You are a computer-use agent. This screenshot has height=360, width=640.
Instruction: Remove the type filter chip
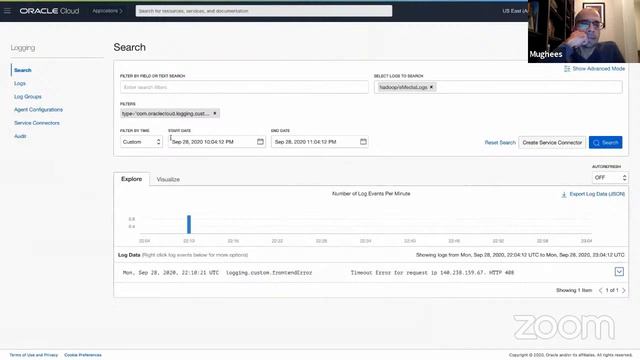(215, 113)
